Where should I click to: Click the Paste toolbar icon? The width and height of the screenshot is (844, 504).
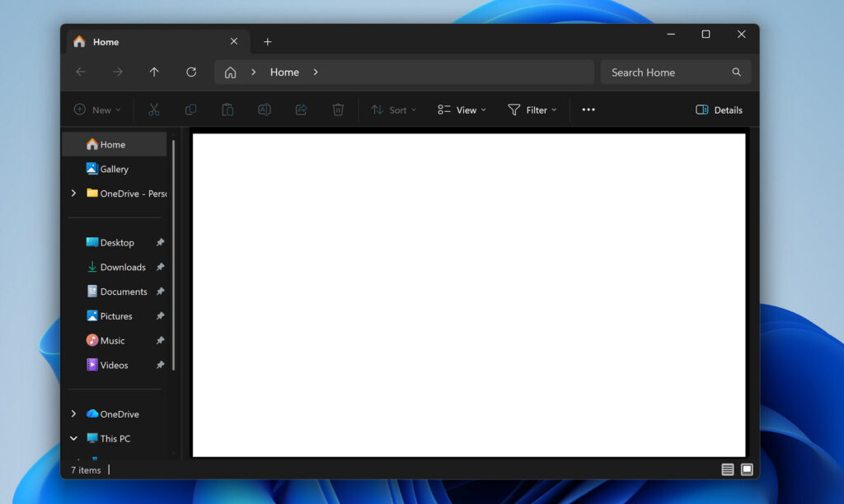coord(227,109)
